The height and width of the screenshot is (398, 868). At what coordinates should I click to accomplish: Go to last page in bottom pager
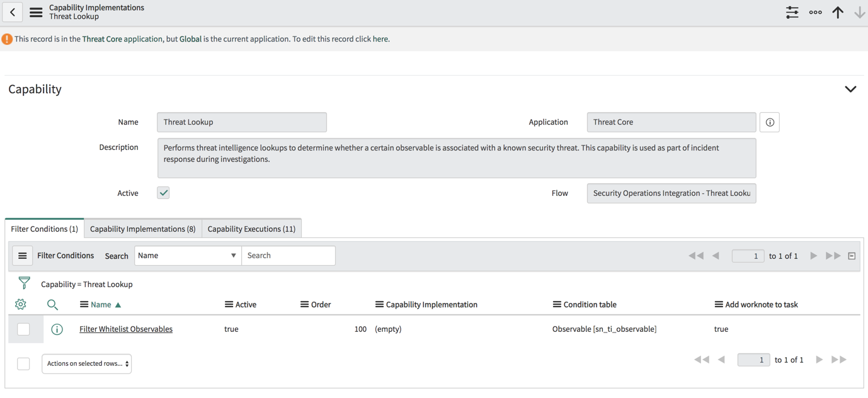[x=839, y=360]
